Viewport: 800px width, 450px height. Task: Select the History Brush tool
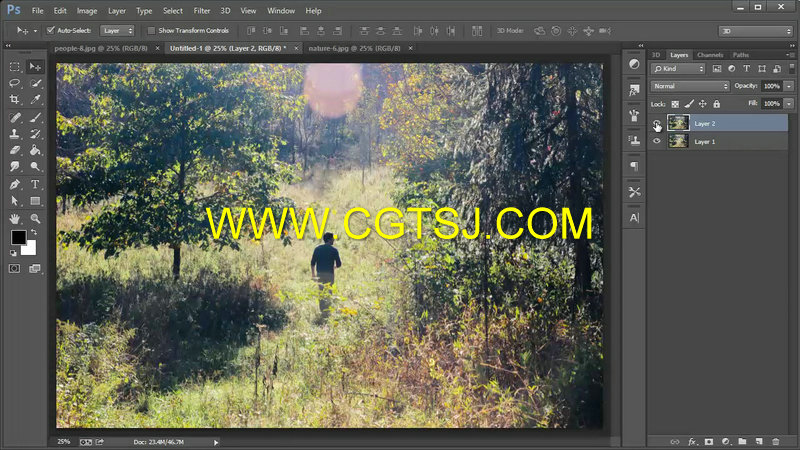35,134
